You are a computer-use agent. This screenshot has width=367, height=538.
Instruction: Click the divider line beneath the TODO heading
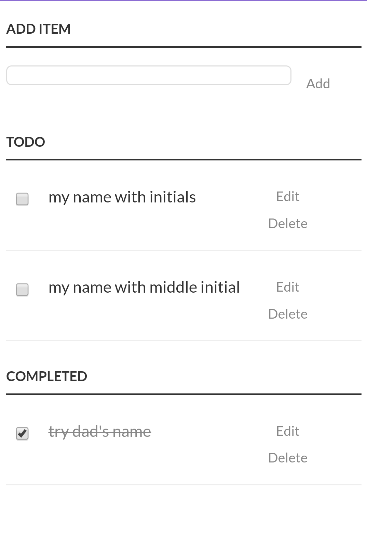[x=184, y=160]
